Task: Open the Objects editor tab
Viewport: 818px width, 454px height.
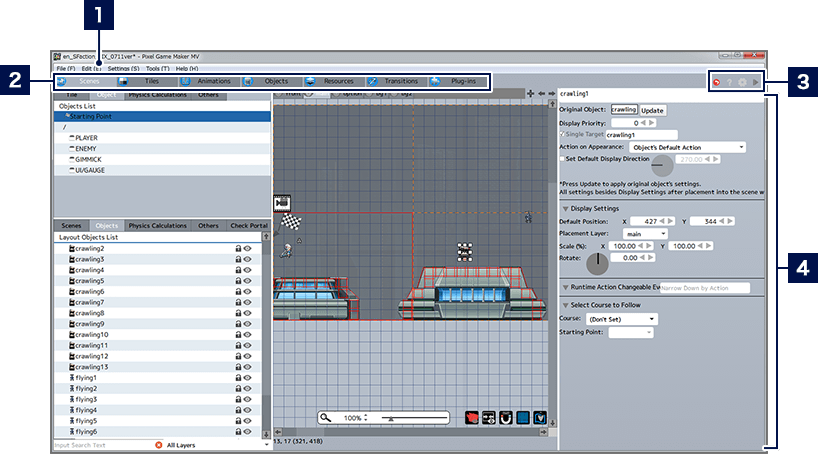Action: 272,81
